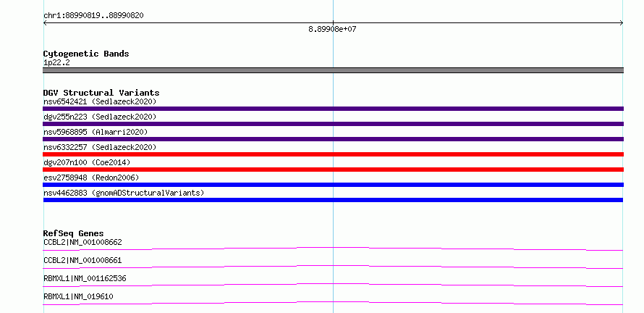Open variant nsv6332257 (Sedlazeck2020) label
644x313 pixels.
100,147
